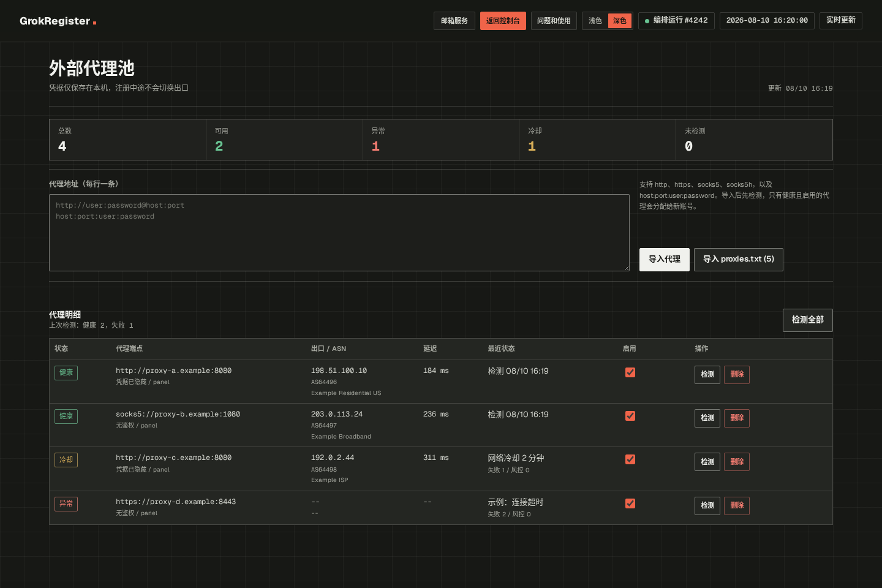
Task: Uncheck 启用 for proxy-a.example:8080
Action: pyautogui.click(x=630, y=372)
